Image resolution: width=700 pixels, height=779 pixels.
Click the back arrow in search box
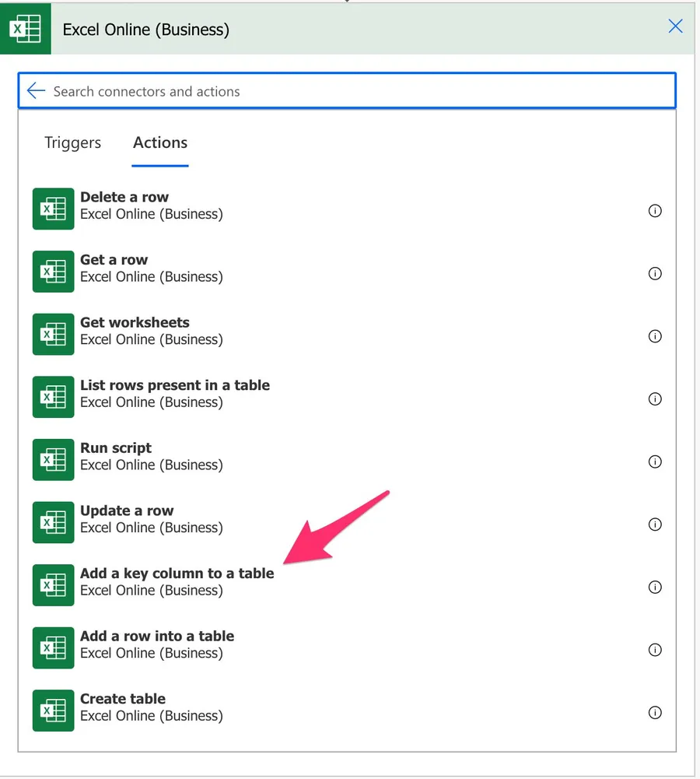(x=36, y=91)
